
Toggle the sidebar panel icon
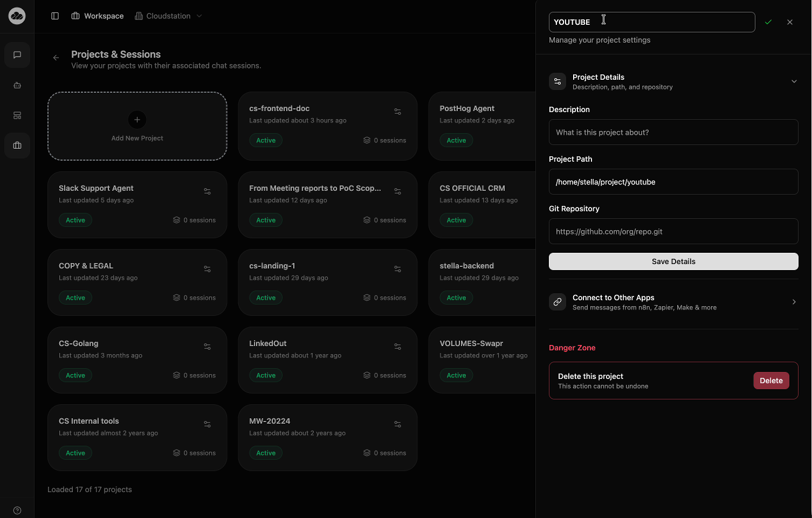click(55, 16)
